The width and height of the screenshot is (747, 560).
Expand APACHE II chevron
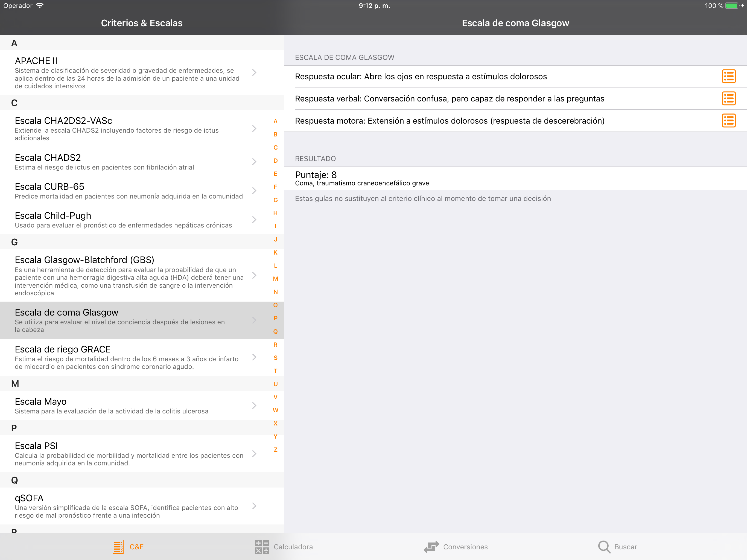point(254,73)
